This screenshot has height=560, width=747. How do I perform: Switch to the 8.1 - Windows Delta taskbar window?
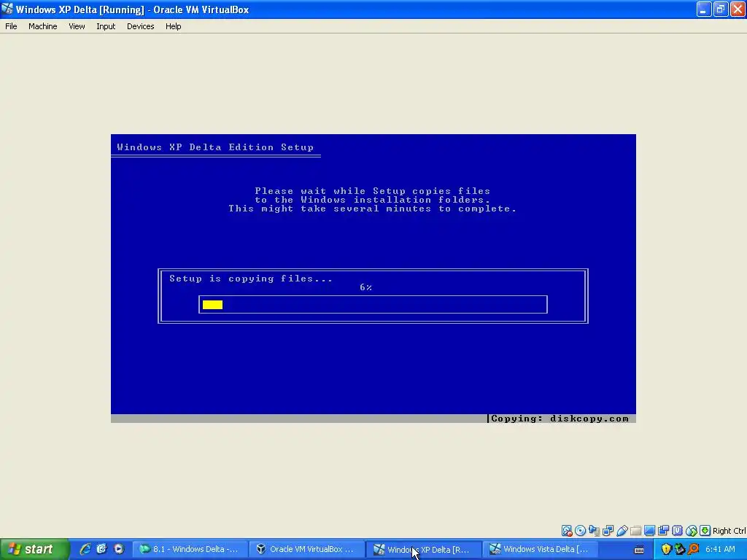(190, 549)
